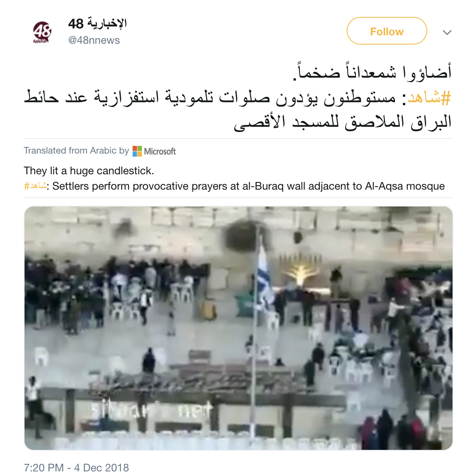474x476 pixels.
Task: Click the 'Translated from Arabic by' label
Action: 76,150
